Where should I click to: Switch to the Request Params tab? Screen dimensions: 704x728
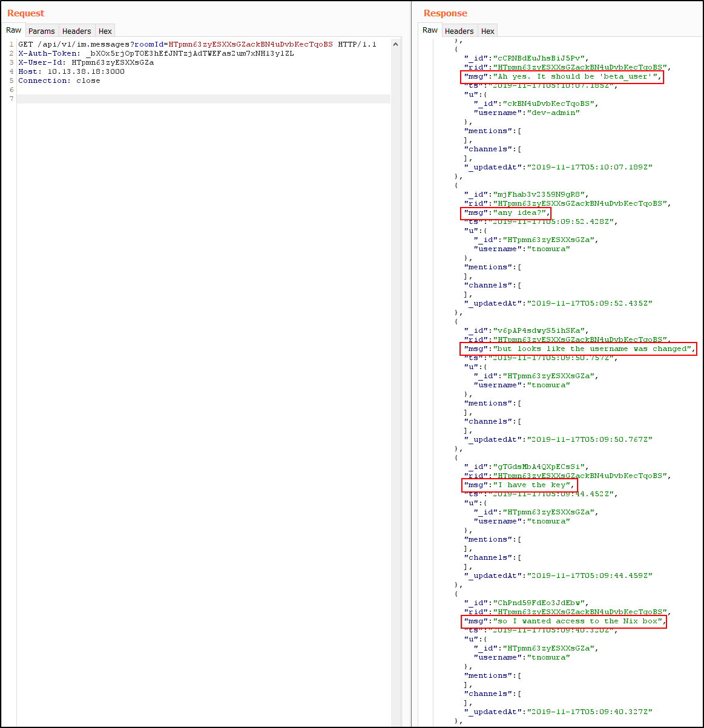tap(41, 31)
